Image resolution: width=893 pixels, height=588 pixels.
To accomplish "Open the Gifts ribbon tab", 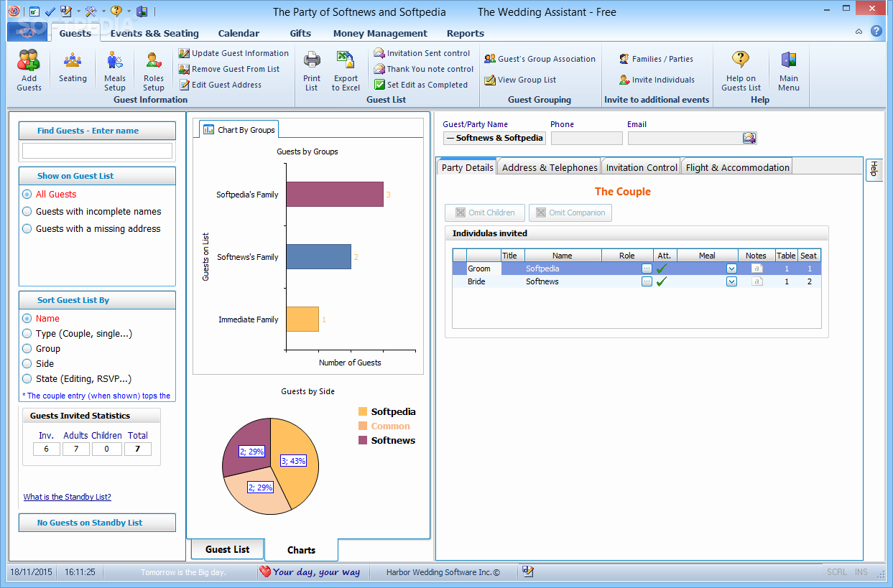I will [300, 33].
